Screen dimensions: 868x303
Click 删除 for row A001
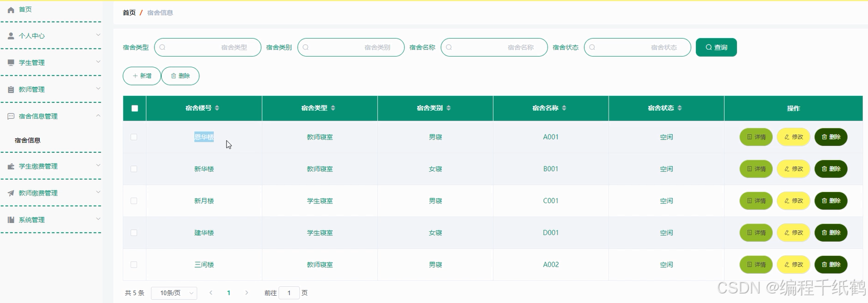tap(831, 137)
